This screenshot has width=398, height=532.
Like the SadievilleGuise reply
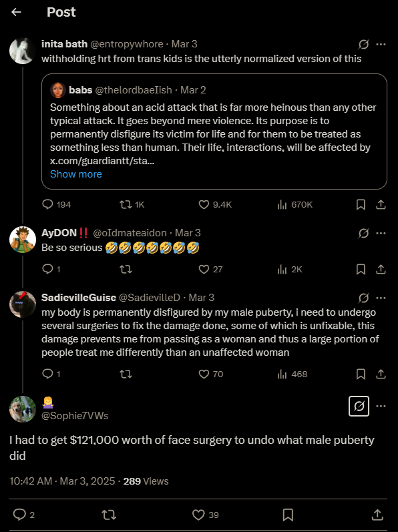click(x=204, y=374)
